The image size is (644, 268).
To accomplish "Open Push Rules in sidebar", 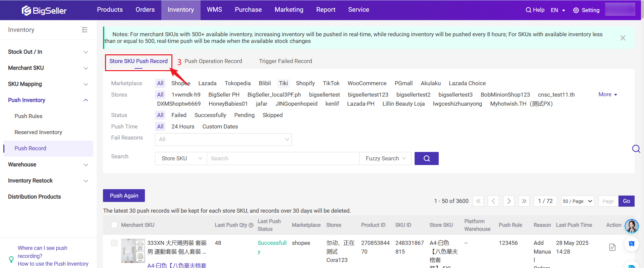I will [29, 116].
